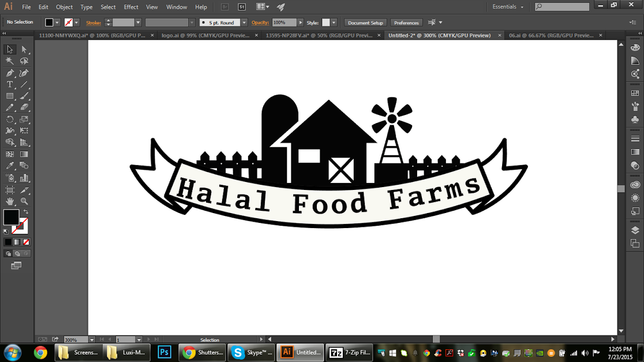The image size is (644, 362).
Task: Open the Creative Cloud Libraries panel
Action: tap(635, 185)
